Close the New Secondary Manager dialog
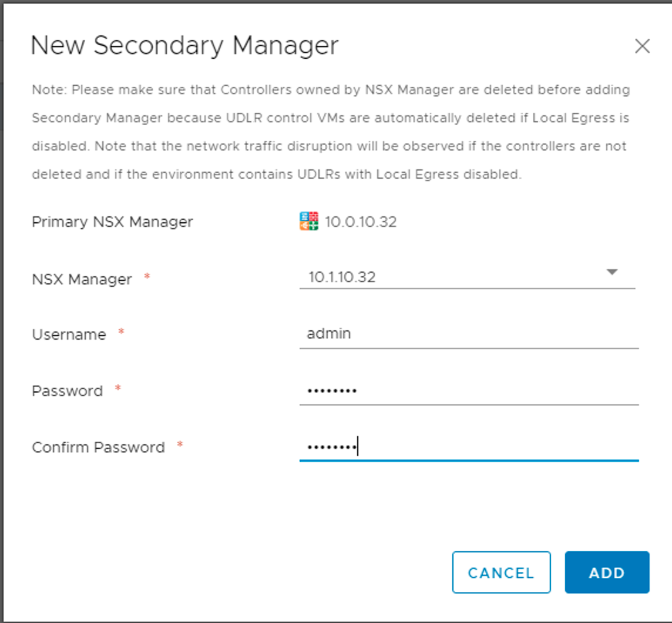Image resolution: width=672 pixels, height=623 pixels. 642,46
